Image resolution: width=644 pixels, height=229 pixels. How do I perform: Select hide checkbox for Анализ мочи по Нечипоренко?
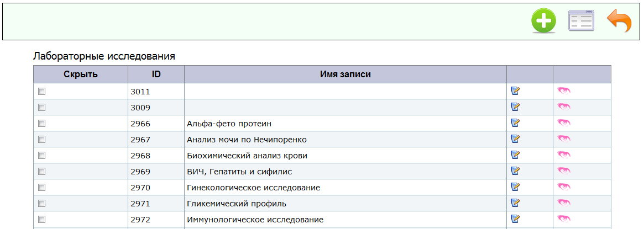point(41,139)
